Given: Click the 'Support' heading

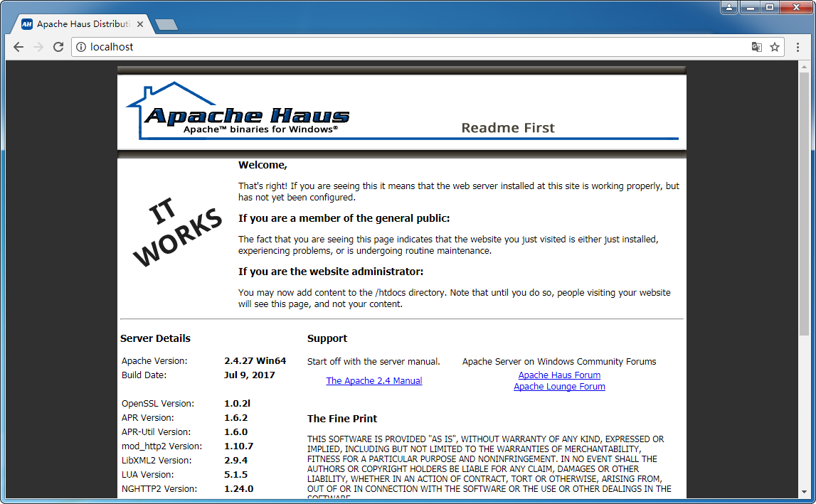Looking at the screenshot, I should [327, 338].
